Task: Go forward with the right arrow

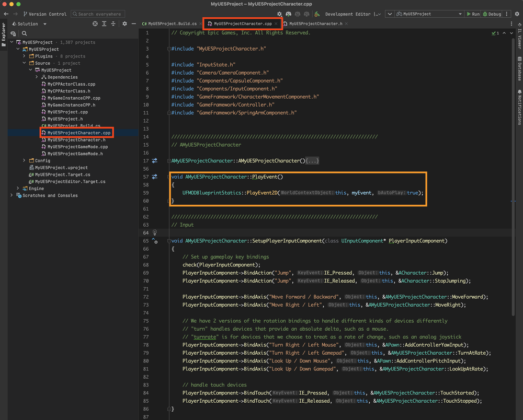Action: (x=15, y=14)
